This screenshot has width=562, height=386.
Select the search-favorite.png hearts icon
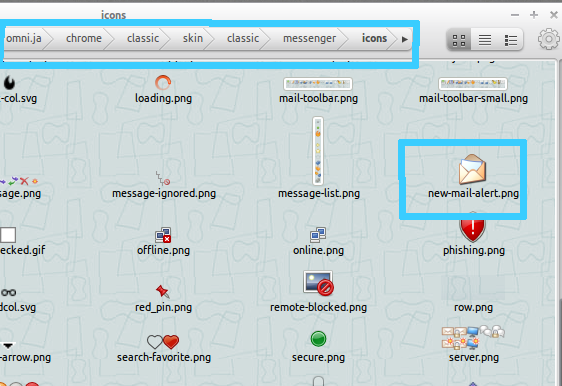pyautogui.click(x=163, y=342)
